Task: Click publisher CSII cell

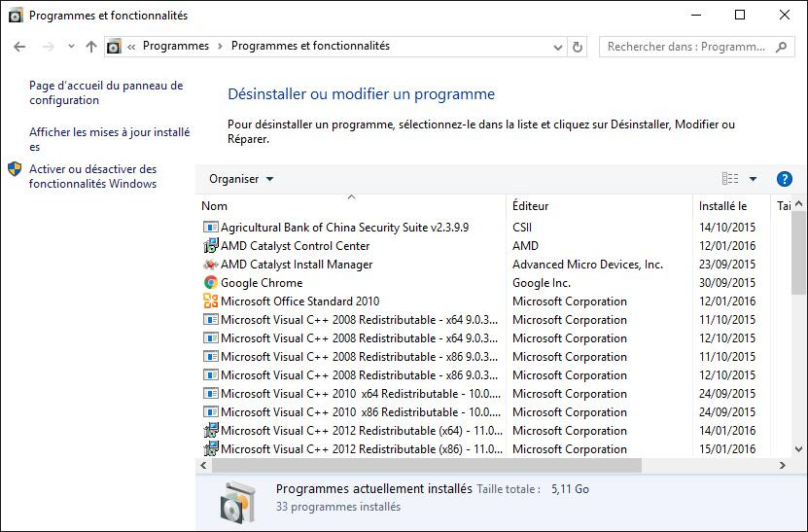Action: point(522,228)
